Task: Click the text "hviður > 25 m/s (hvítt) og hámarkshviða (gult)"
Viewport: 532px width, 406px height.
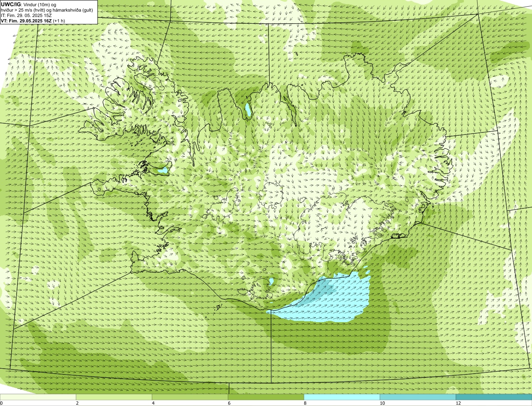Action: (47, 10)
